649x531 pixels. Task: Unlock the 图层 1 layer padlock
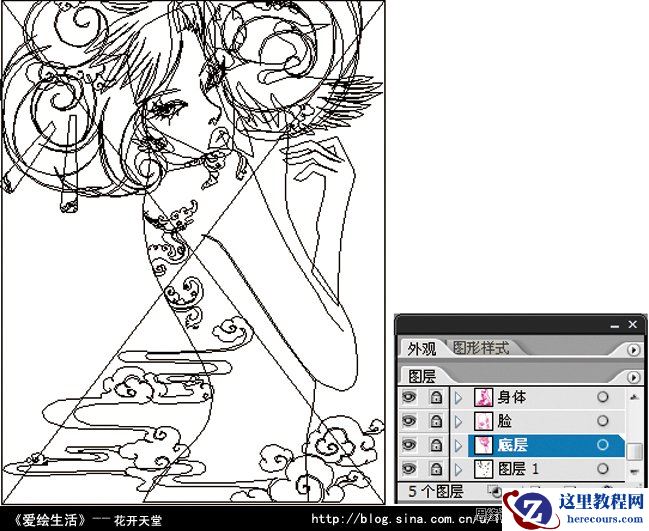click(x=435, y=469)
